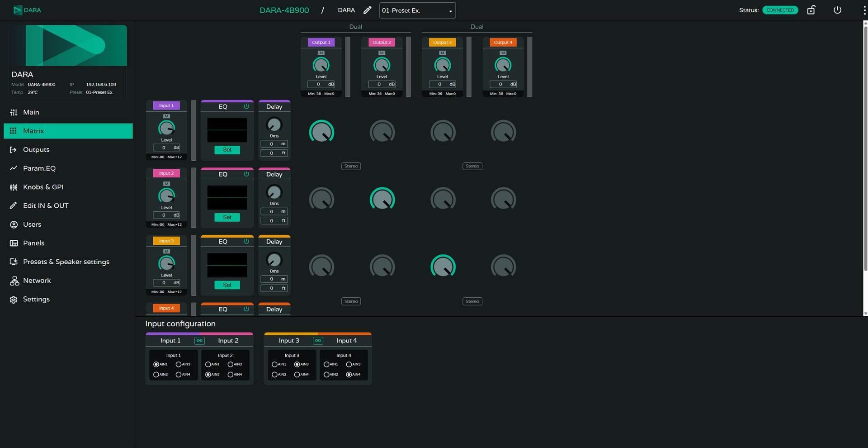Click the Output 4 level knob
The height and width of the screenshot is (448, 868).
503,65
